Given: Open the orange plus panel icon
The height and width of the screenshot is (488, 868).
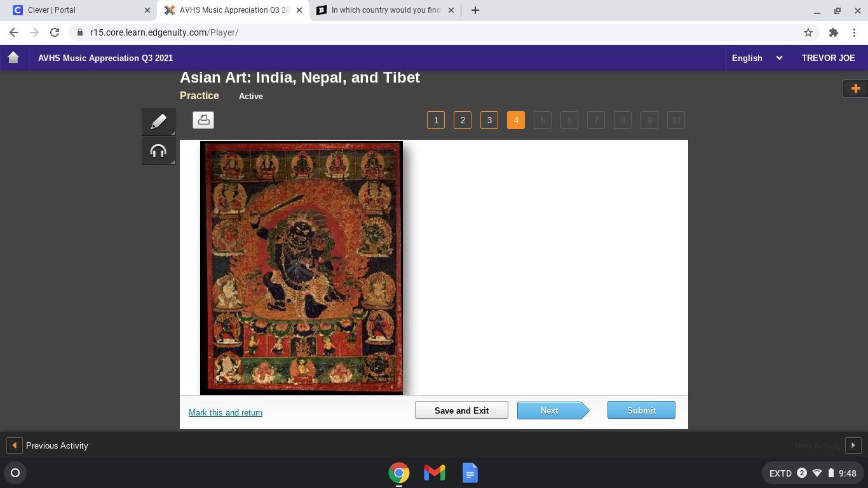Looking at the screenshot, I should click(x=855, y=88).
